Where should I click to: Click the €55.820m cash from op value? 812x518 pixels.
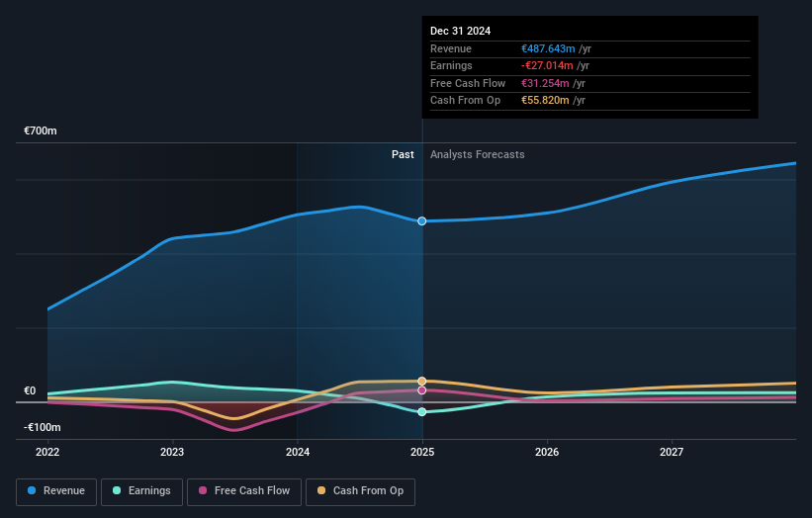point(545,101)
